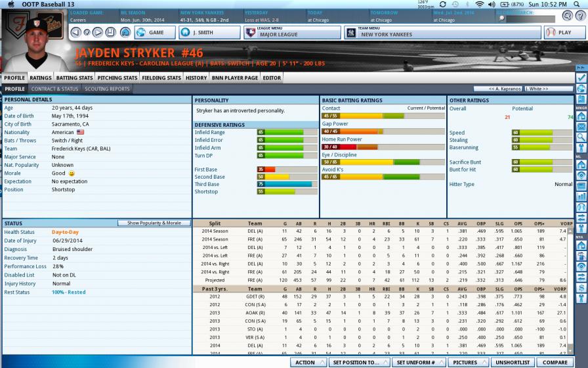Click the COMPARE button

(x=555, y=362)
